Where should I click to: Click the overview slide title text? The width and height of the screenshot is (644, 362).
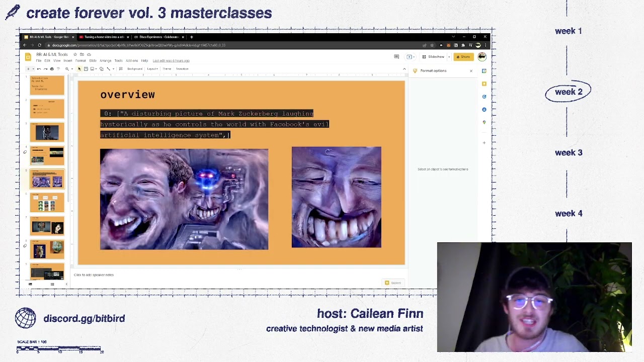tap(127, 95)
